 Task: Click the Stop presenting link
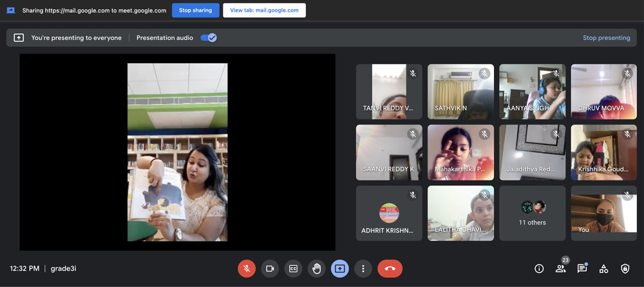point(606,38)
